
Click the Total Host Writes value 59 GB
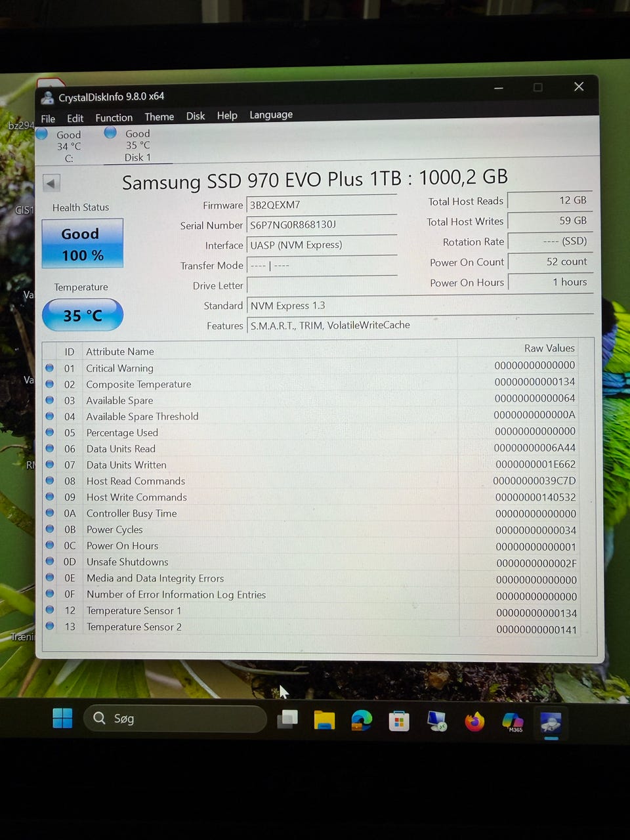(x=550, y=221)
